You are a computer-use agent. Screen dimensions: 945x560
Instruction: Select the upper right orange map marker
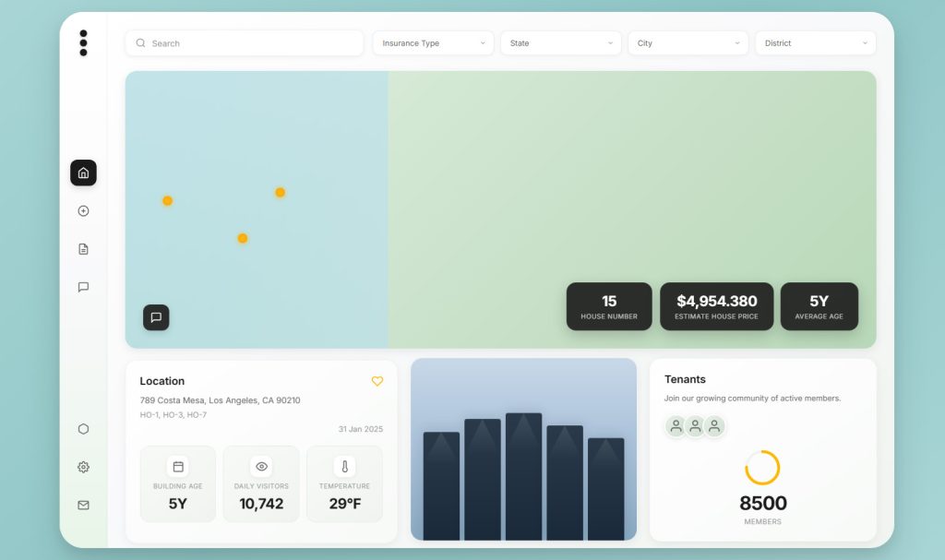coord(281,192)
